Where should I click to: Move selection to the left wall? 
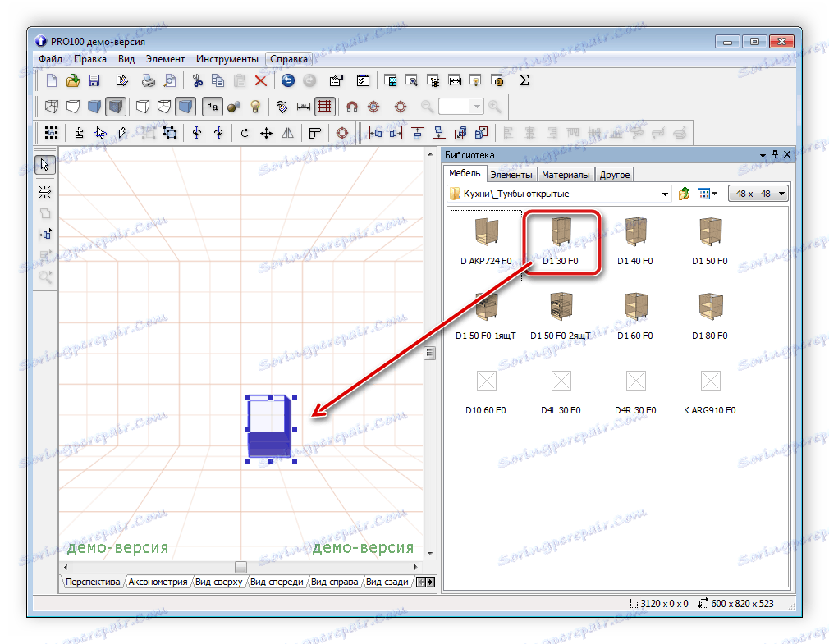pos(375,133)
